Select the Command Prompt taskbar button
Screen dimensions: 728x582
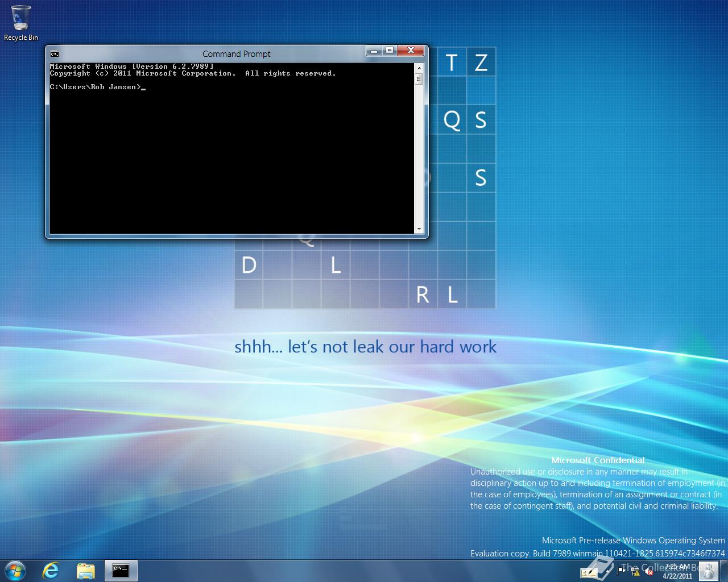tap(121, 571)
